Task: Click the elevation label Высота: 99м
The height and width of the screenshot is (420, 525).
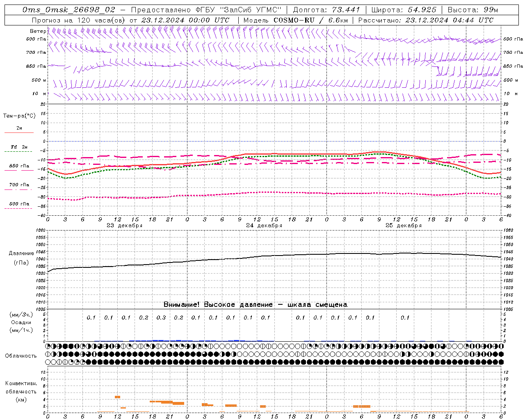Action: pyautogui.click(x=473, y=10)
